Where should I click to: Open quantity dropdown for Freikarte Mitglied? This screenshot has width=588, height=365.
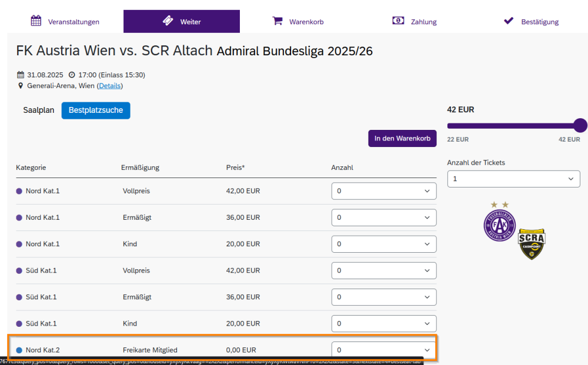tap(384, 350)
